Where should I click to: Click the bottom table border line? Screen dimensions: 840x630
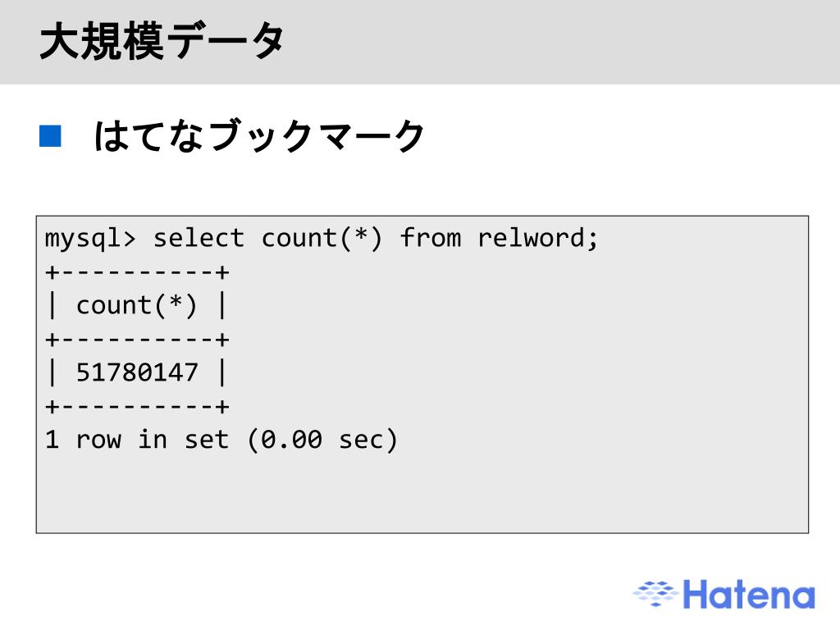[137, 407]
